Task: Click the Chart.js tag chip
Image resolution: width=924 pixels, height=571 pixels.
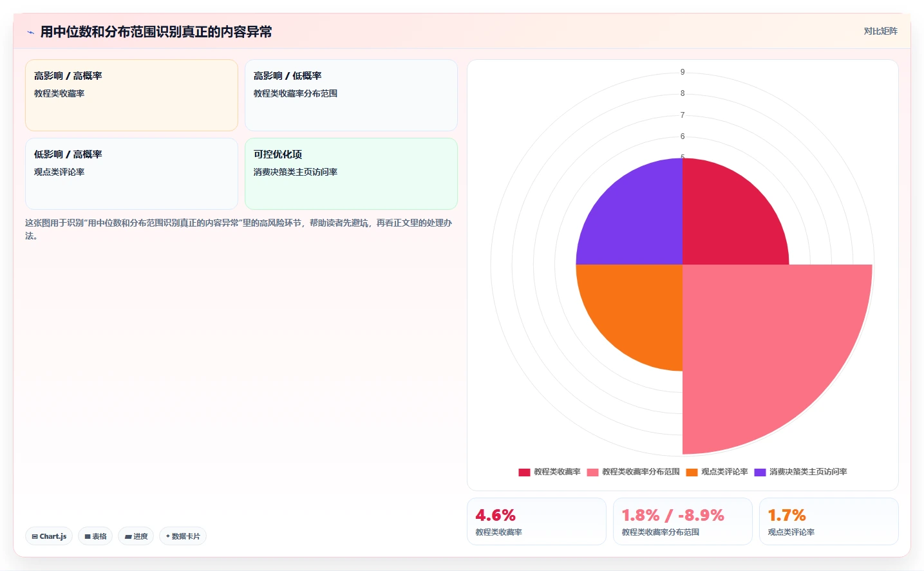Action: click(x=49, y=536)
